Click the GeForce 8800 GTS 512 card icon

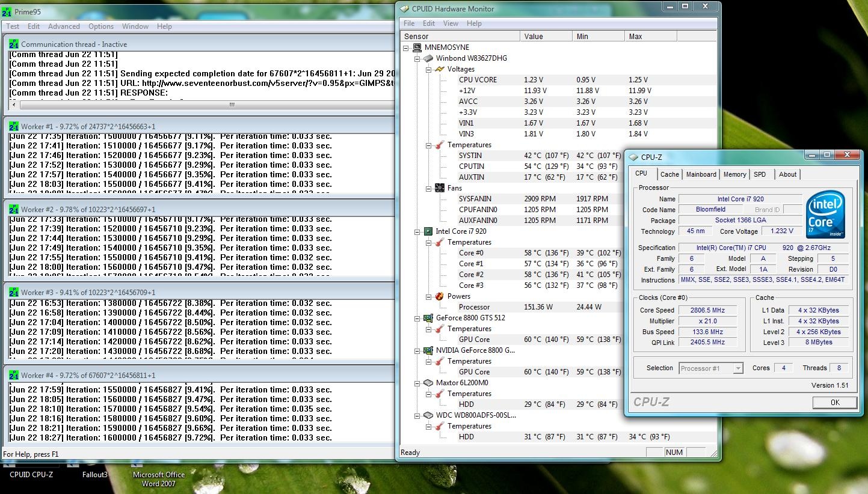pyautogui.click(x=428, y=318)
